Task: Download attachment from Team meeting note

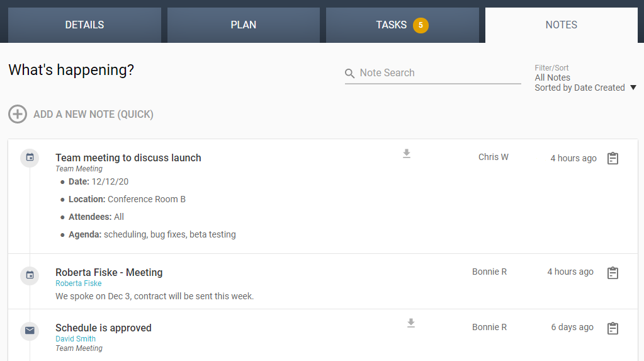Action: [407, 154]
